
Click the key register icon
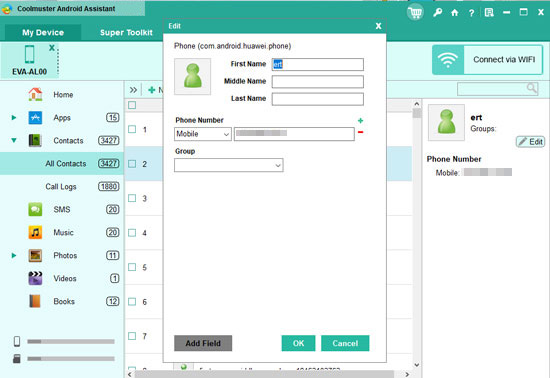click(x=437, y=13)
